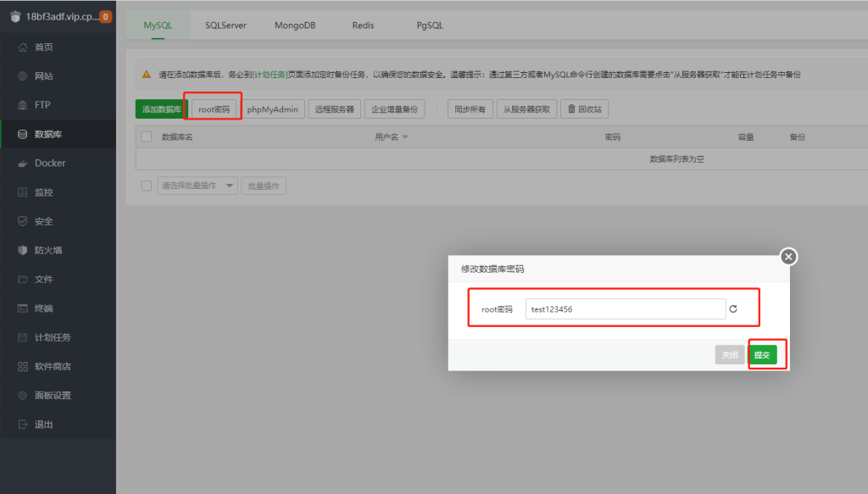Switch to the Redis tab
The height and width of the screenshot is (494, 868).
pyautogui.click(x=363, y=25)
